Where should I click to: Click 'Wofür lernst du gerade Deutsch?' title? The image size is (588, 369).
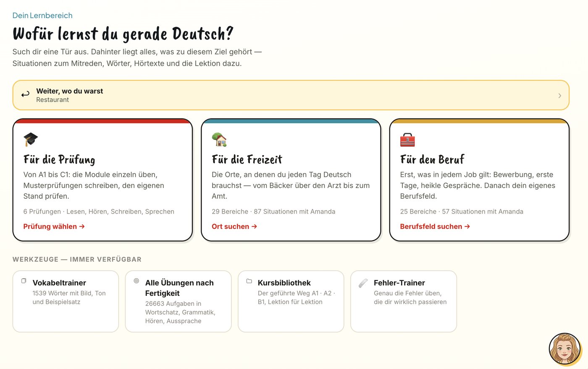pyautogui.click(x=123, y=34)
